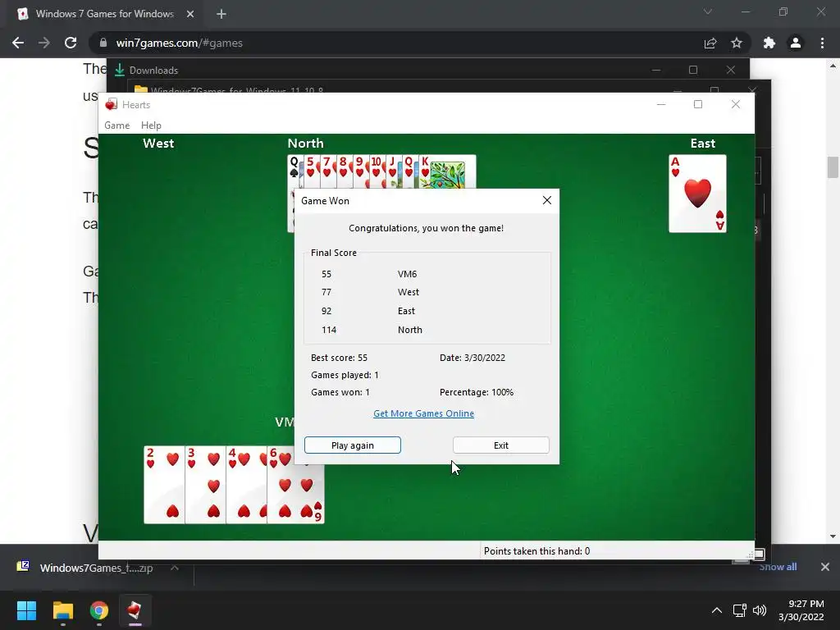Viewport: 840px width, 630px height.
Task: Open a new Chrome tab
Action: coord(221,14)
